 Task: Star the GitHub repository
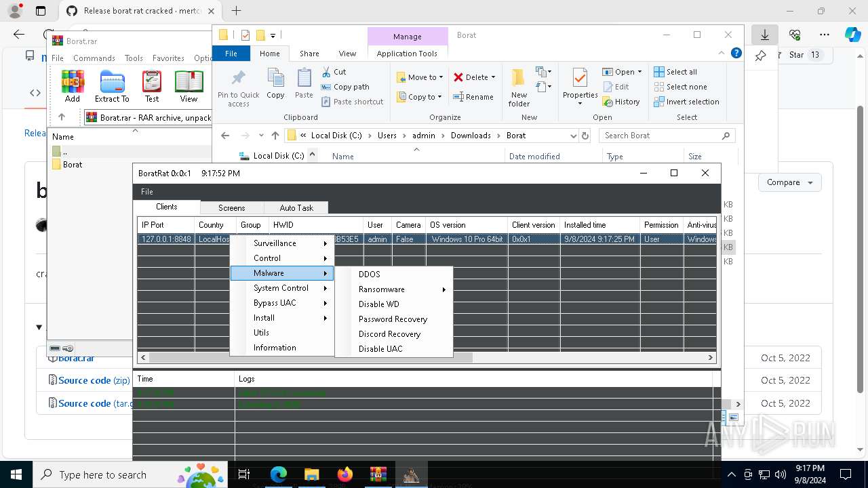click(x=796, y=55)
